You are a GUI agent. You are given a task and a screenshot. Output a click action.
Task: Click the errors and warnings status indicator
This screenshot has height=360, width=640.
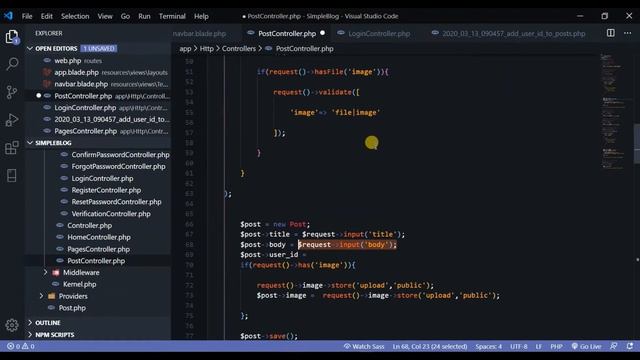21,346
